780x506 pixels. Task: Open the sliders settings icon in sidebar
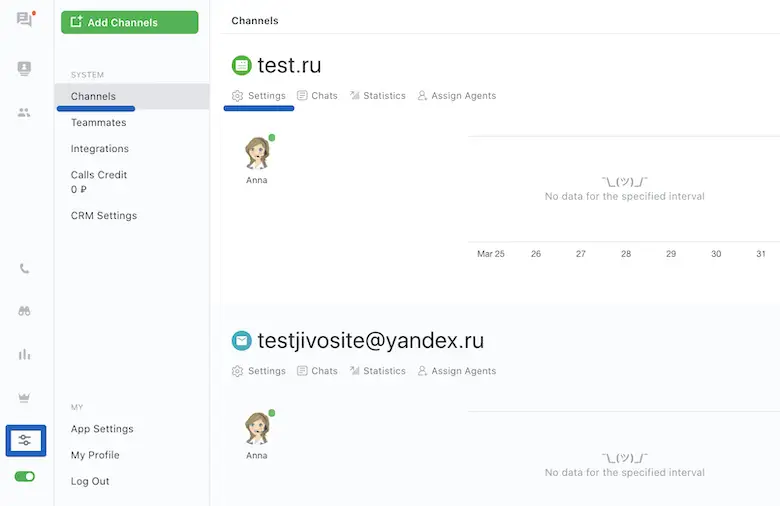[x=25, y=440]
